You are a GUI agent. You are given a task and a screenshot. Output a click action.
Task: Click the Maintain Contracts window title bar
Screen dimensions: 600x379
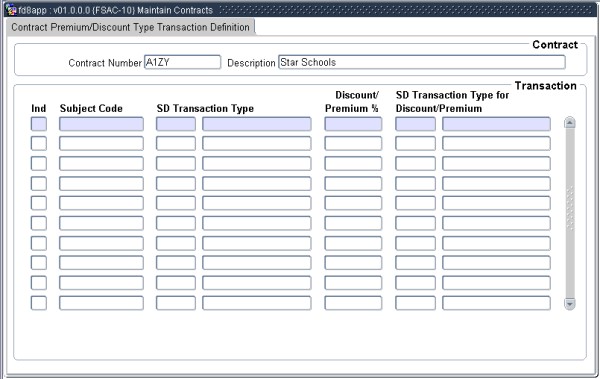tap(300, 10)
